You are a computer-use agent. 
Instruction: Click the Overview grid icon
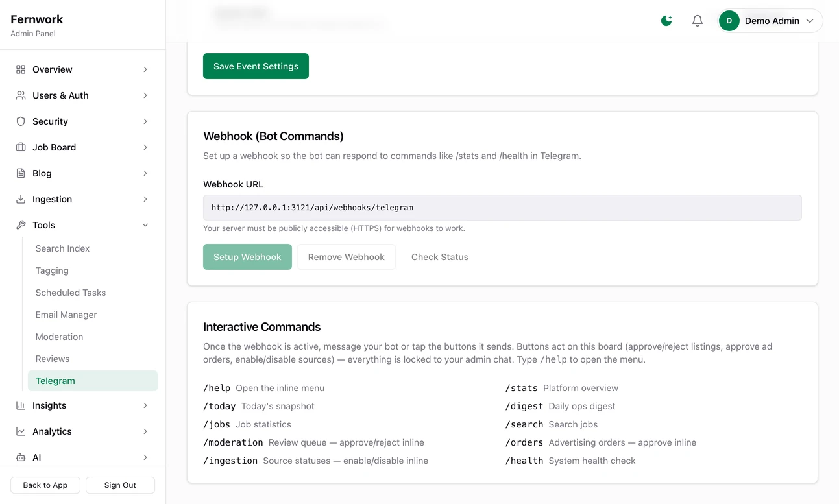point(21,69)
